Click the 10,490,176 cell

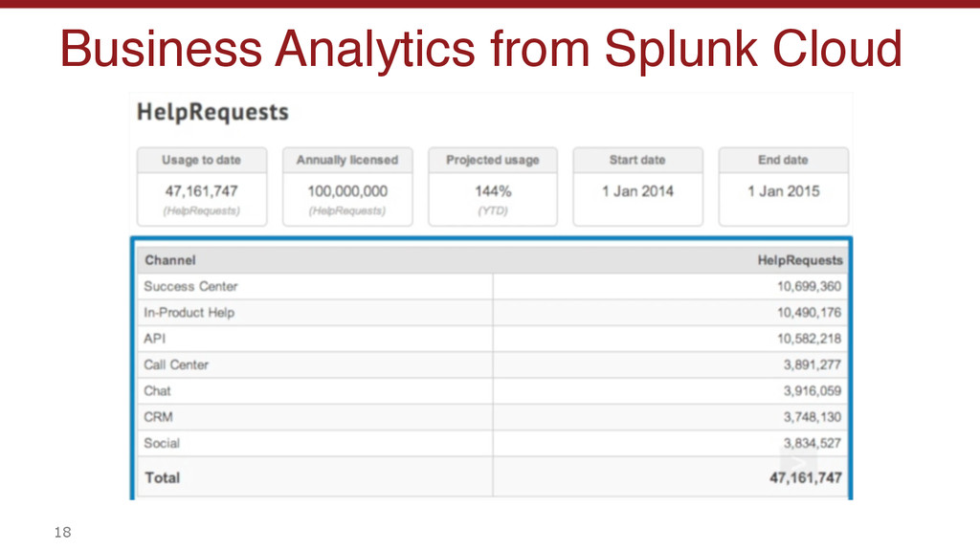pos(809,313)
